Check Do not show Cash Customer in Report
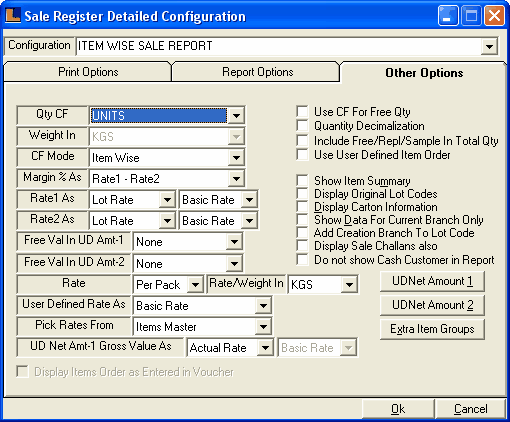This screenshot has height=422, width=510. 302,260
